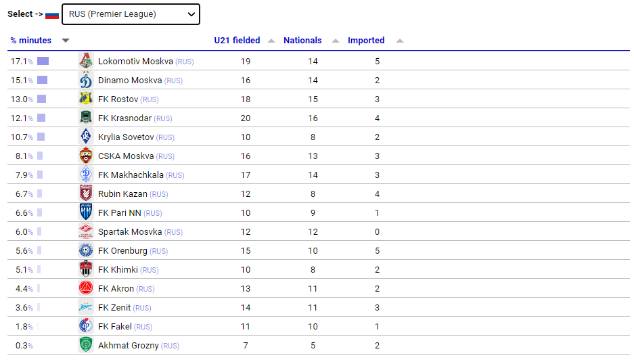Click the 15.1% minutes bar for Dinamo
The height and width of the screenshot is (364, 634).
point(42,80)
